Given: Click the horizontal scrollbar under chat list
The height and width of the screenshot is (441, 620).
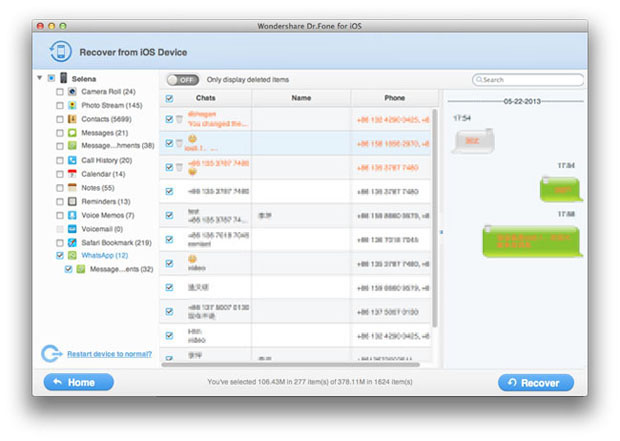Looking at the screenshot, I should click(291, 365).
